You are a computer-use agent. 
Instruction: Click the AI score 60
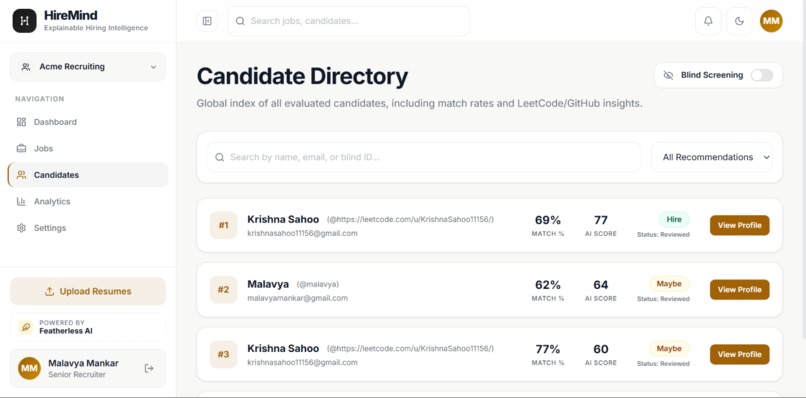click(x=600, y=350)
